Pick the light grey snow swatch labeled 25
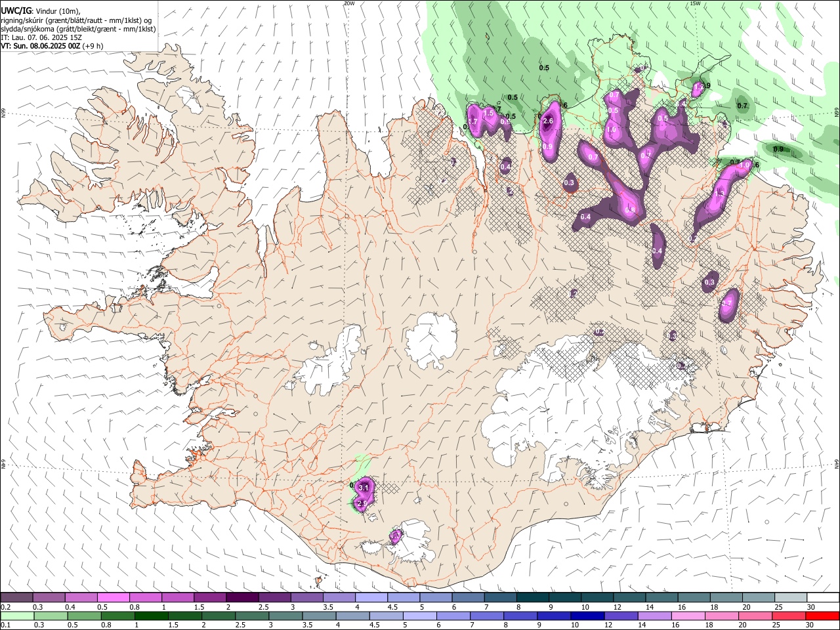Image resolution: width=840 pixels, height=630 pixels. pos(791,598)
